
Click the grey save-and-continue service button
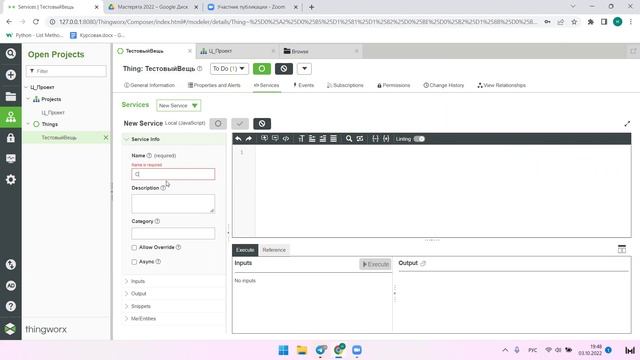pyautogui.click(x=218, y=124)
